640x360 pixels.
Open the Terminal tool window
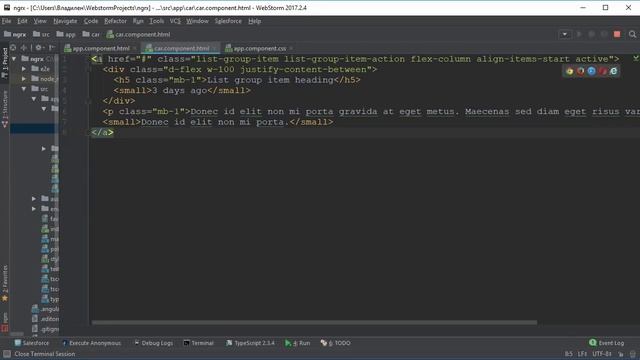coord(198,343)
